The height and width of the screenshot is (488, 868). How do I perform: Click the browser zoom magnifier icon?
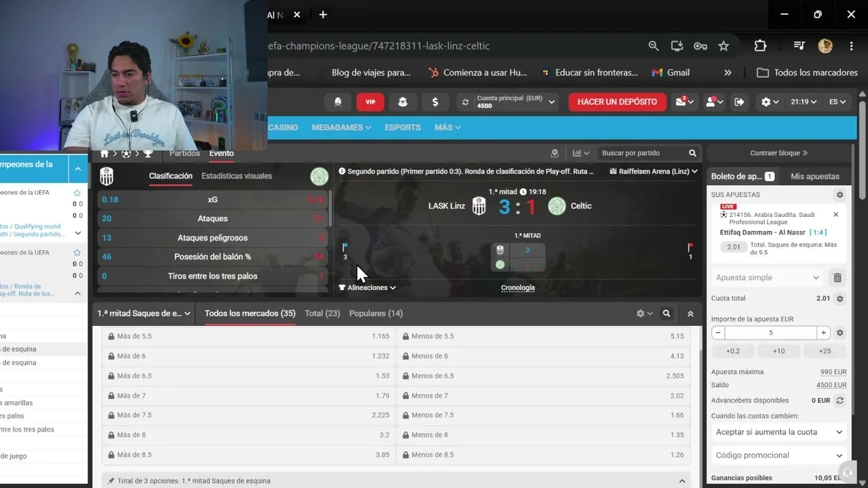653,46
